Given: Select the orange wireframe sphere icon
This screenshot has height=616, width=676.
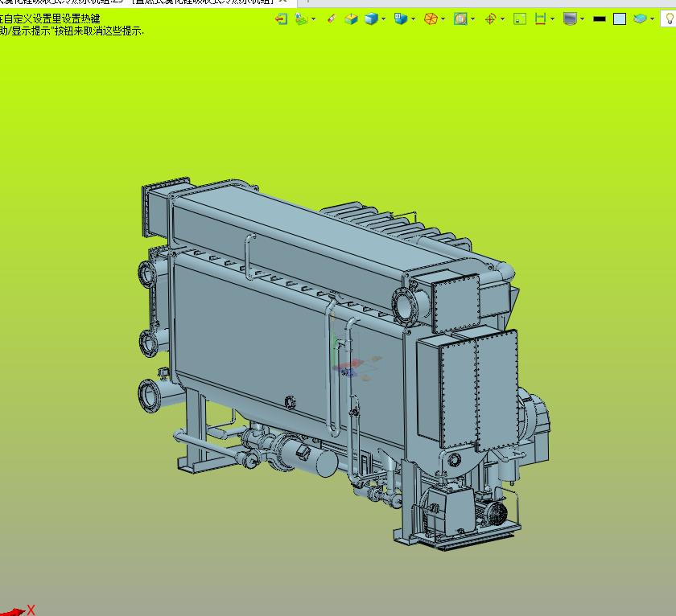Looking at the screenshot, I should coord(431,18).
